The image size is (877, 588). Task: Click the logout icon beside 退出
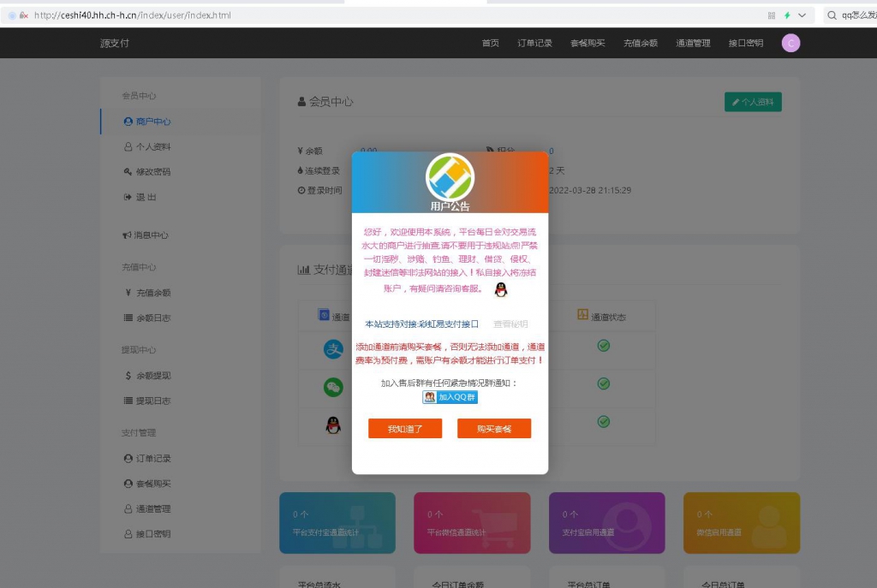[127, 197]
